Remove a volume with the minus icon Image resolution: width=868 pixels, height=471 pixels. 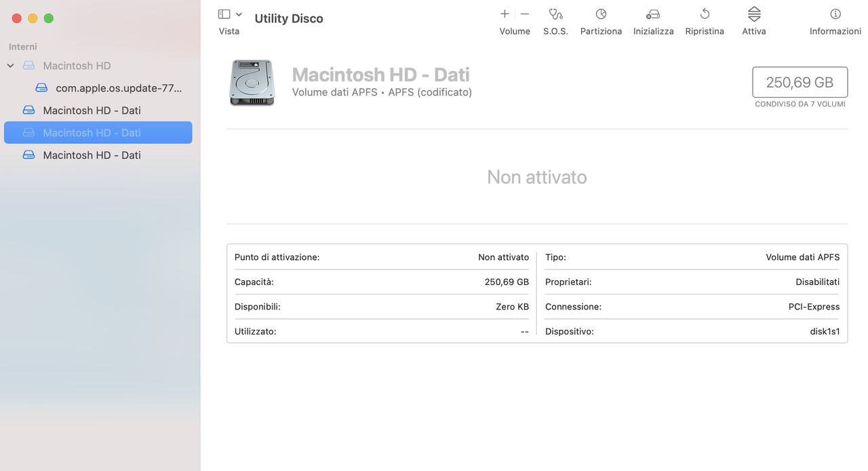(x=525, y=14)
